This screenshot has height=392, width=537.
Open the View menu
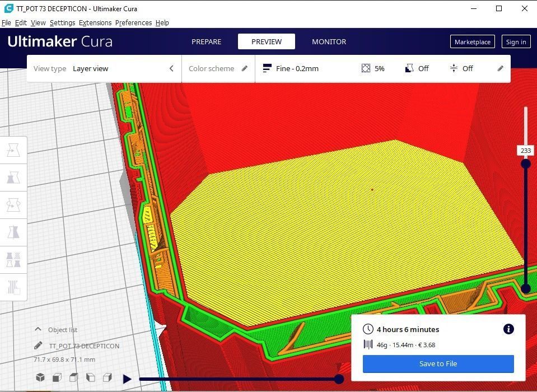pos(38,22)
